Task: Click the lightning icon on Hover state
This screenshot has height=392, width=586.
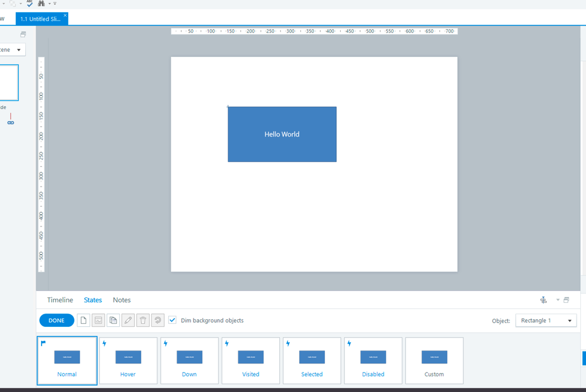Action: pyautogui.click(x=104, y=343)
